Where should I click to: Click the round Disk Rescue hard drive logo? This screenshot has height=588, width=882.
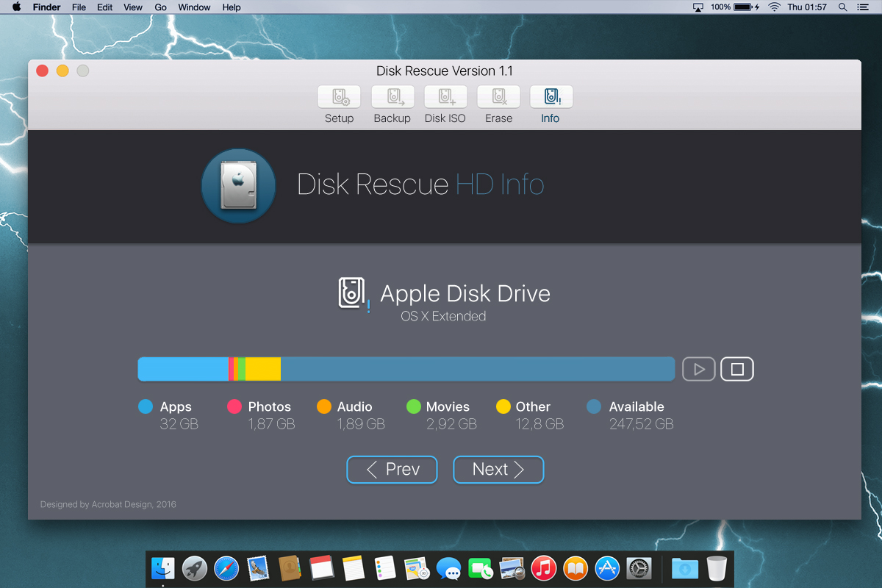click(238, 185)
